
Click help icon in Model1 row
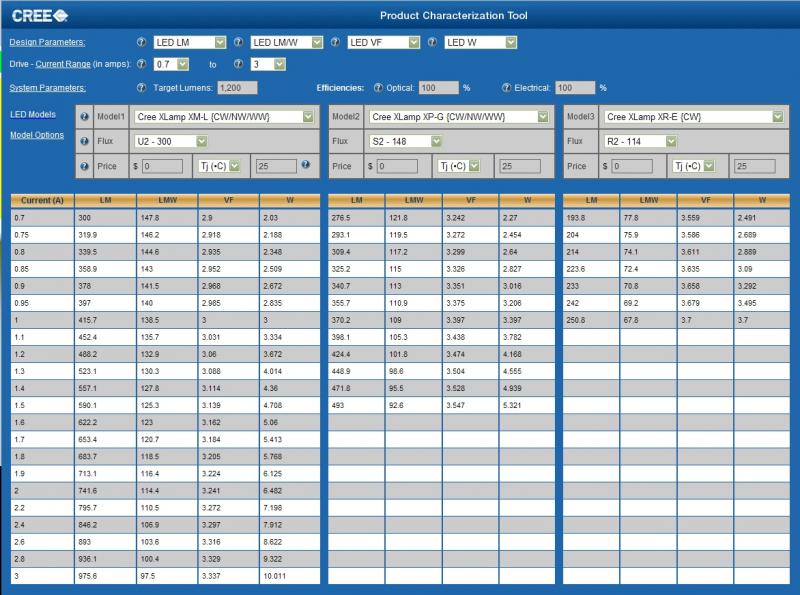[x=85, y=117]
